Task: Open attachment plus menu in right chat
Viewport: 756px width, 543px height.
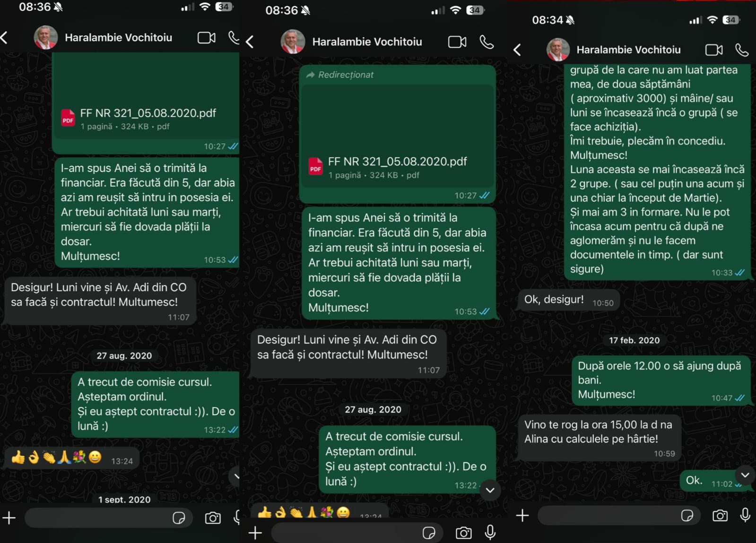Action: [x=522, y=515]
